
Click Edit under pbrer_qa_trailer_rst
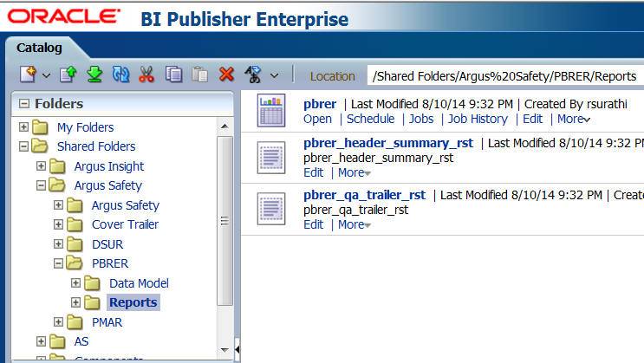coord(314,225)
